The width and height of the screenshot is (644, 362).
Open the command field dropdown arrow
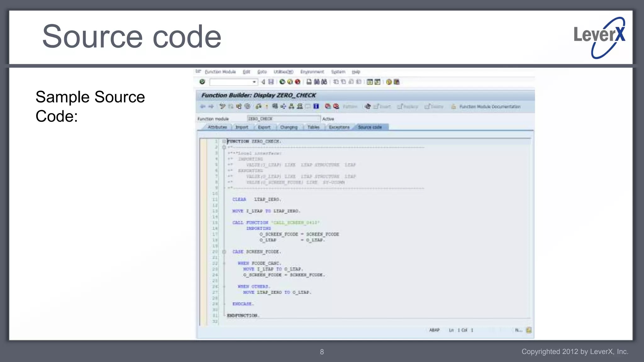point(254,82)
